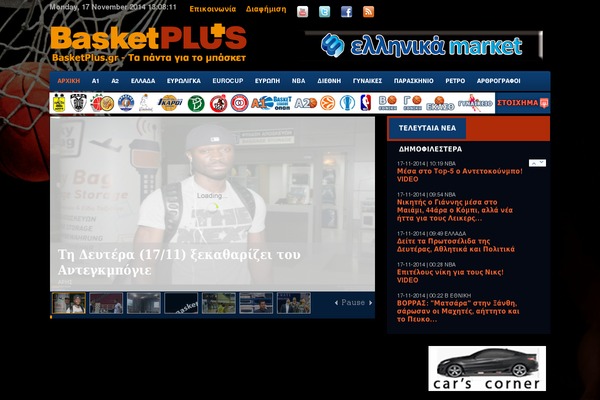Click the white basketball player figure logo

[x=145, y=103]
